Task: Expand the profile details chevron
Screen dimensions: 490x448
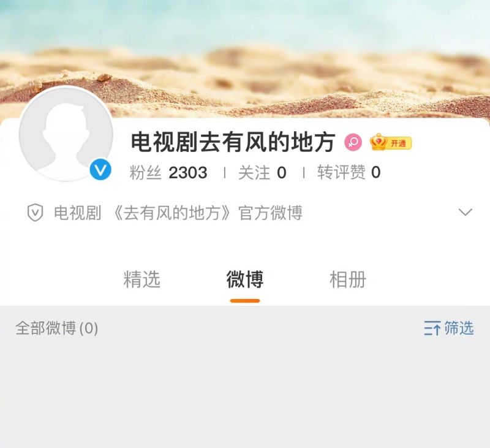Action: pyautogui.click(x=466, y=212)
